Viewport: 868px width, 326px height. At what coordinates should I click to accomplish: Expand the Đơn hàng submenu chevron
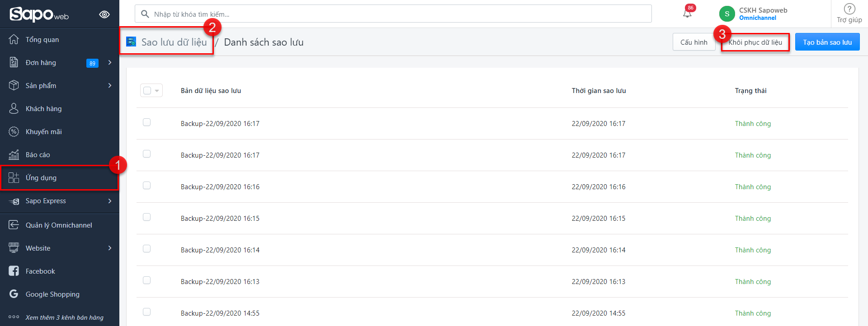(110, 63)
